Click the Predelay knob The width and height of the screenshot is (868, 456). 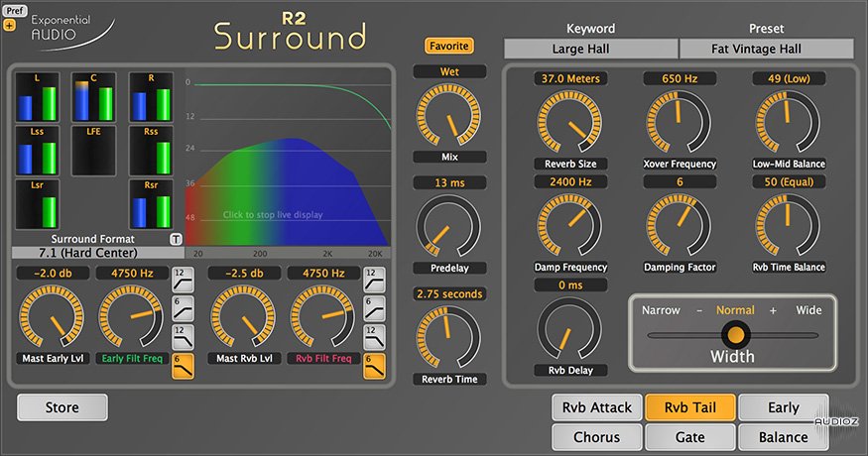tap(449, 226)
